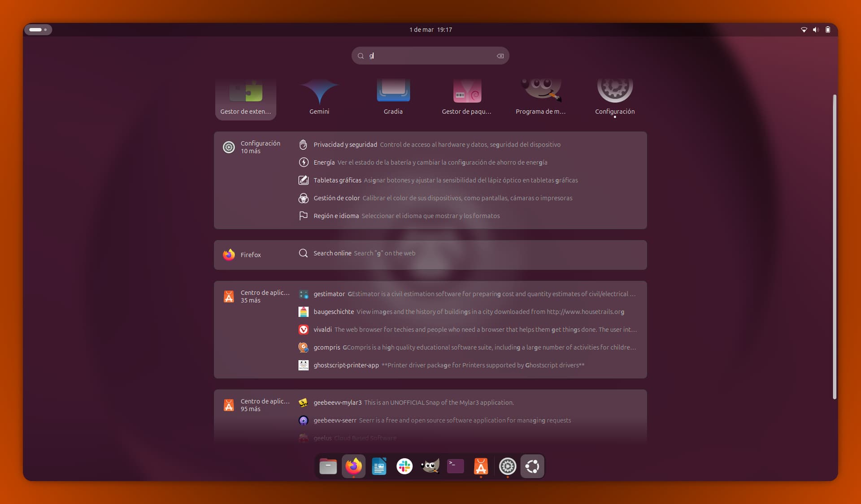861x504 pixels.
Task: Expand Configuración 10 más results
Action: click(x=252, y=147)
